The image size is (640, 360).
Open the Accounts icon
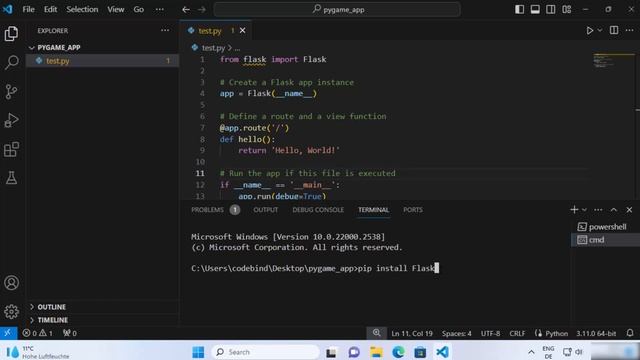click(11, 282)
